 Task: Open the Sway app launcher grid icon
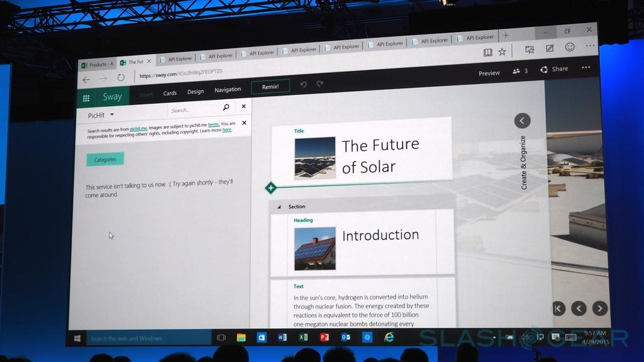coord(86,98)
